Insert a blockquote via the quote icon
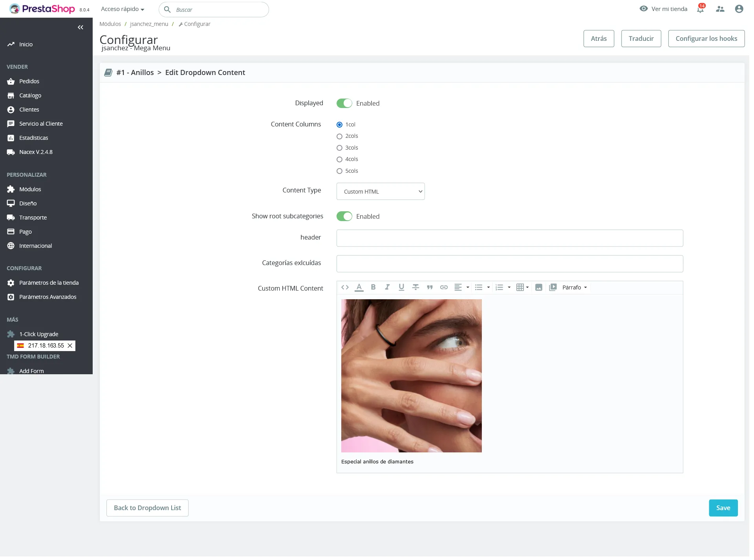 pyautogui.click(x=430, y=287)
